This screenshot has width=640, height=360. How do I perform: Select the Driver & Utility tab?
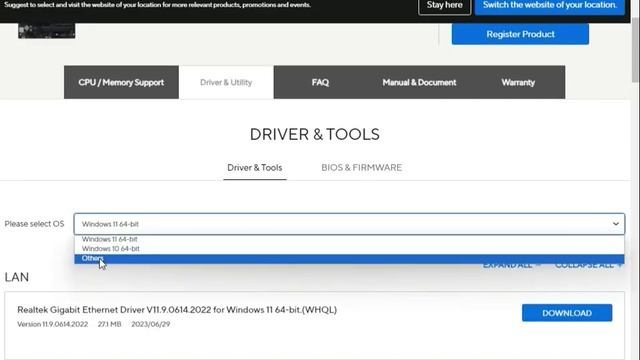click(226, 82)
